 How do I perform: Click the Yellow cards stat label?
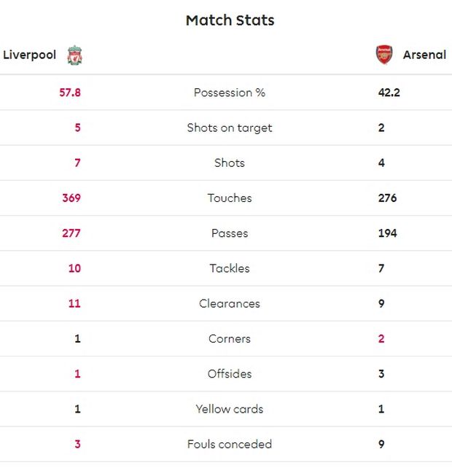(230, 409)
